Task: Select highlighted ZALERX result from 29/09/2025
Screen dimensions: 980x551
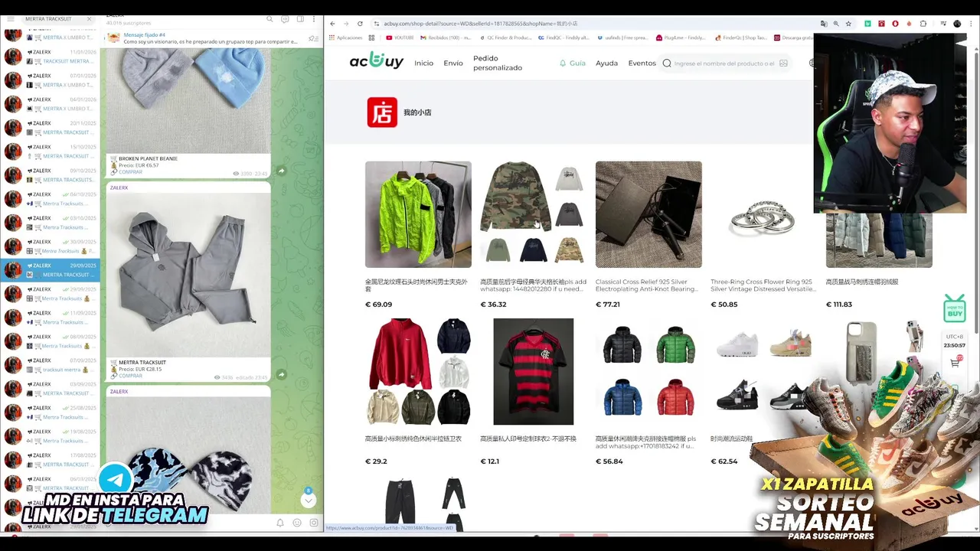Action: coord(51,270)
